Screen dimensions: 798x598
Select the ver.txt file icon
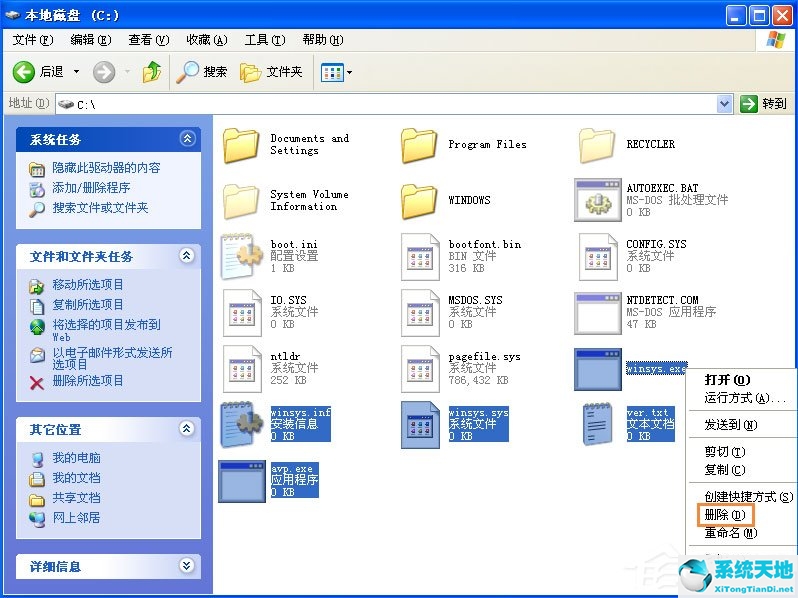[597, 424]
